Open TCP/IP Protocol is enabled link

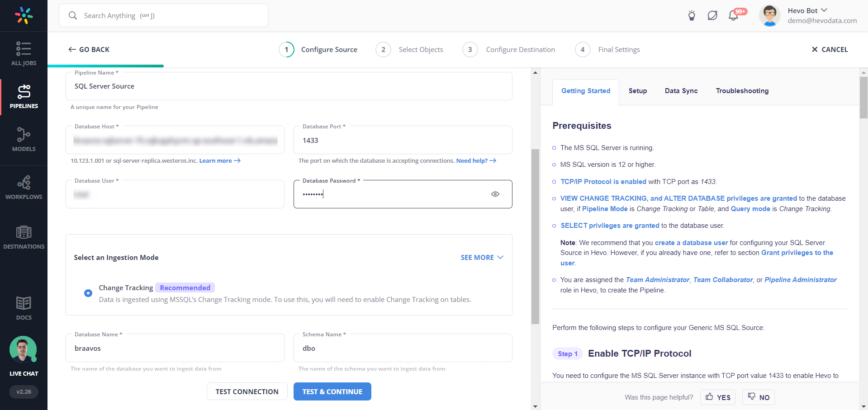[603, 182]
